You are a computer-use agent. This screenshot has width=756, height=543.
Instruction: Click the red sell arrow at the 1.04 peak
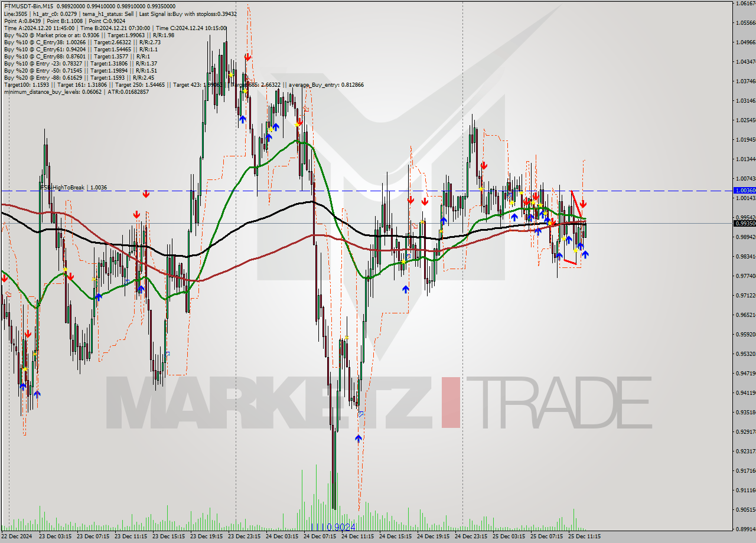pyautogui.click(x=247, y=57)
